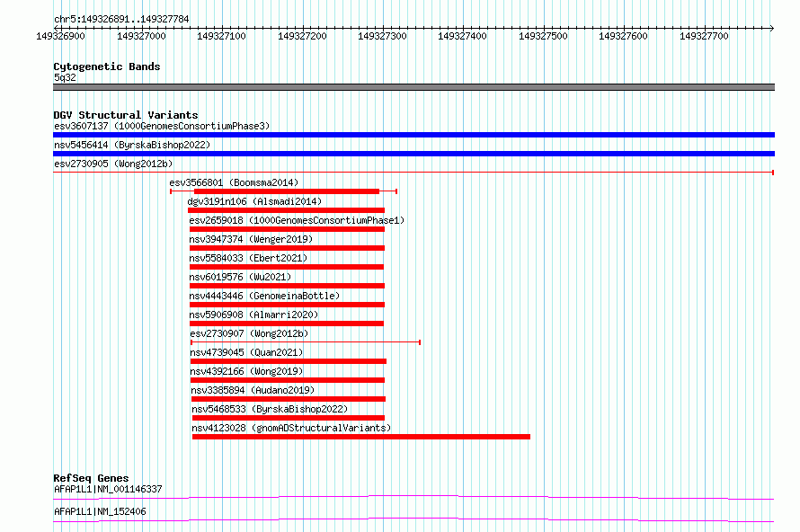
Task: Click the AFAP1L1 NM_001146337 gene label
Action: click(108, 489)
